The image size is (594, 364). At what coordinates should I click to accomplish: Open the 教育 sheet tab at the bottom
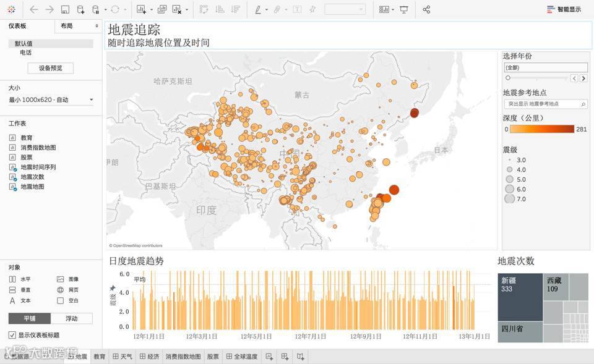coord(99,357)
